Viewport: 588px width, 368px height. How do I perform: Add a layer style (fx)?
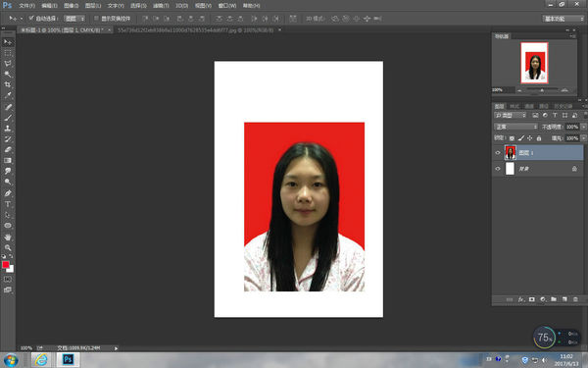(521, 299)
